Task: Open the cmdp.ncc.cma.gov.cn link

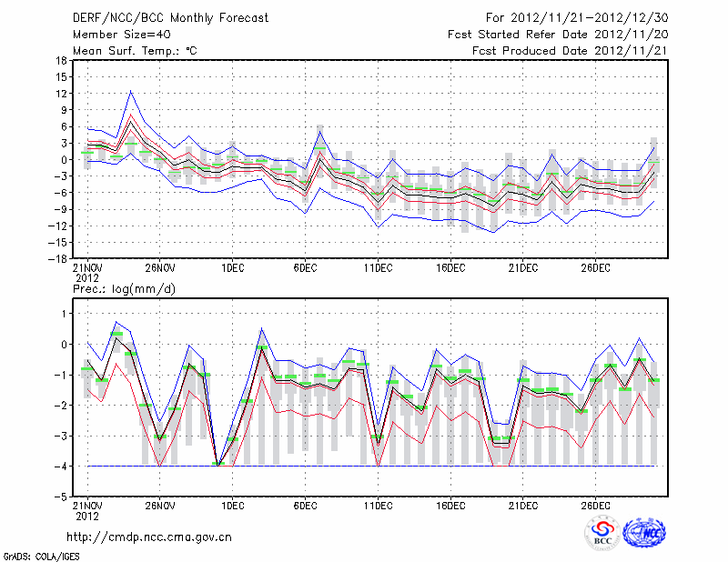Action: [x=149, y=537]
